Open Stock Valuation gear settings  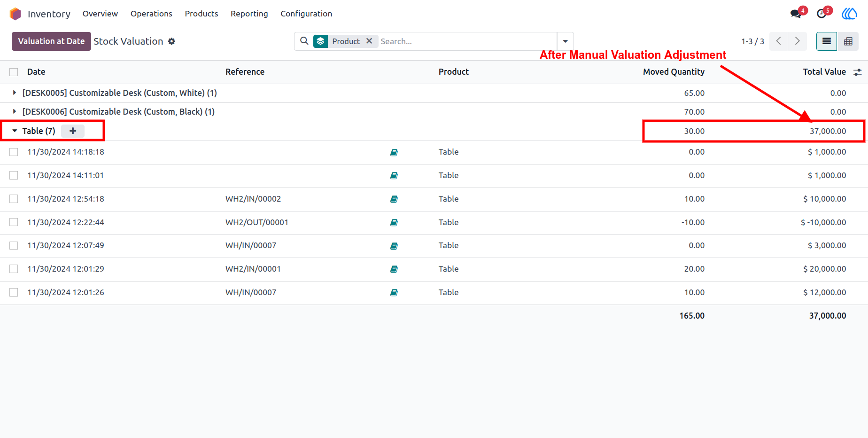pyautogui.click(x=172, y=41)
